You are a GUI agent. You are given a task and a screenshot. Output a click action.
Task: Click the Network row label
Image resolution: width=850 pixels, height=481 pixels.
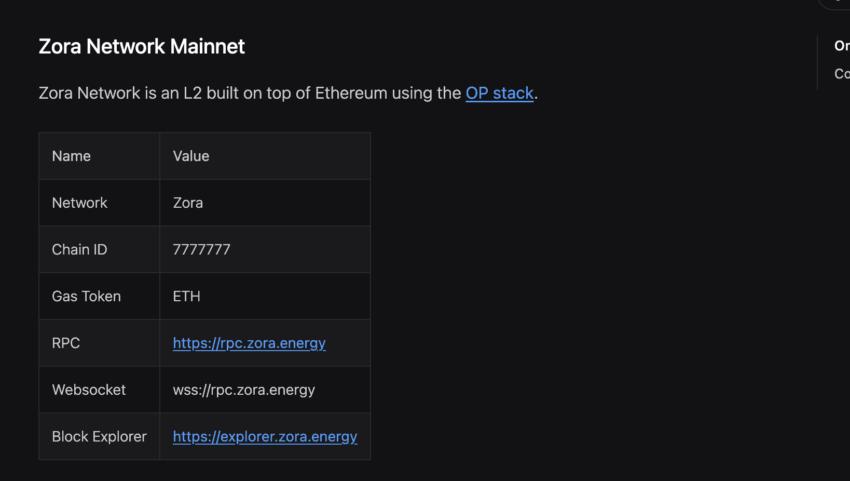click(x=79, y=203)
